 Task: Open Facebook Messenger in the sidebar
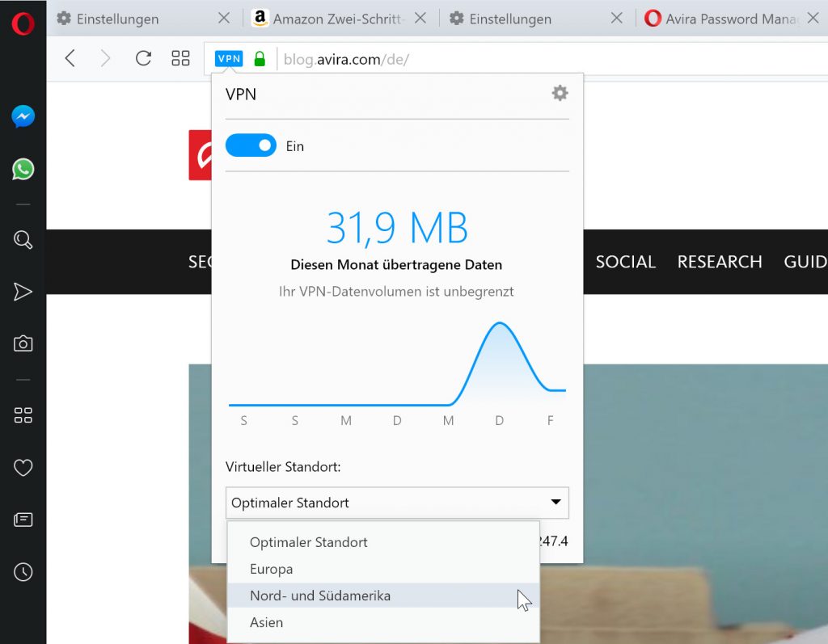tap(23, 116)
